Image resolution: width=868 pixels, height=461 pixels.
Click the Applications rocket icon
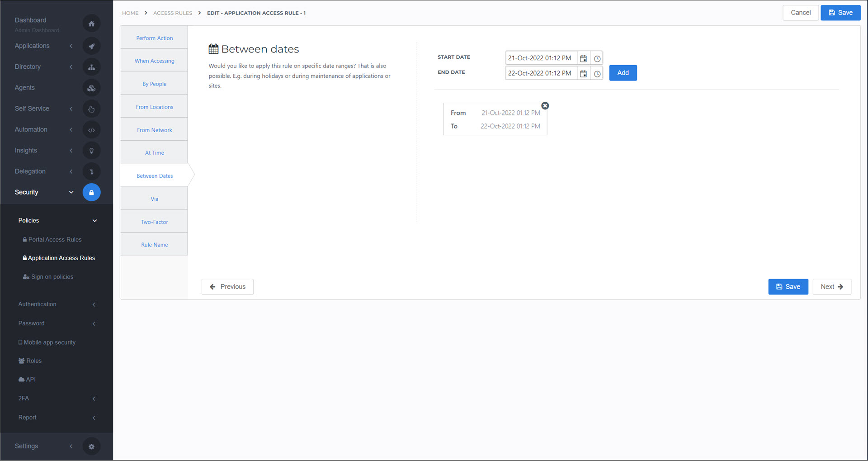[91, 46]
